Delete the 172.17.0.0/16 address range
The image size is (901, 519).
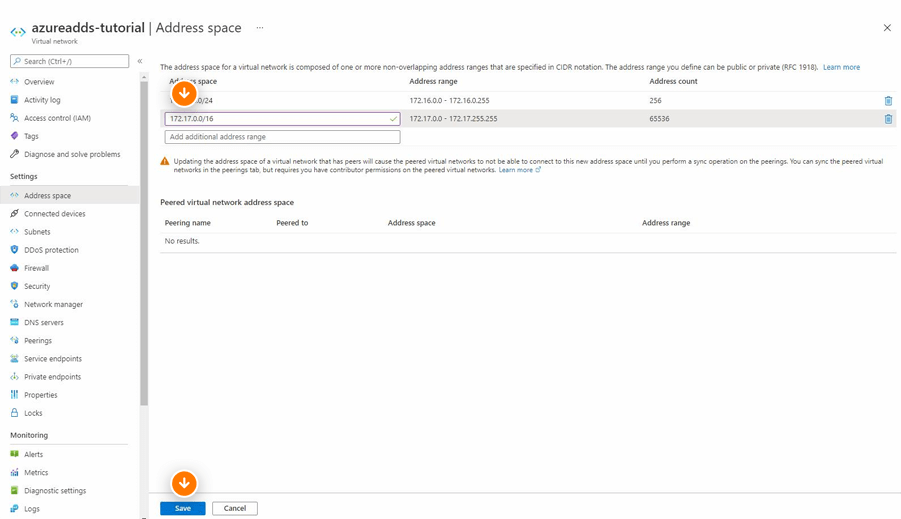tap(888, 119)
